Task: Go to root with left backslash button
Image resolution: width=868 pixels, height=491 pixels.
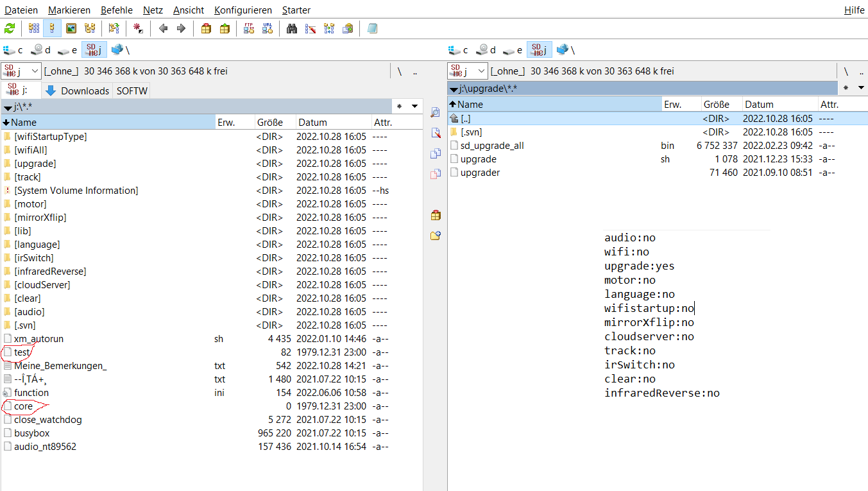Action: pos(399,71)
